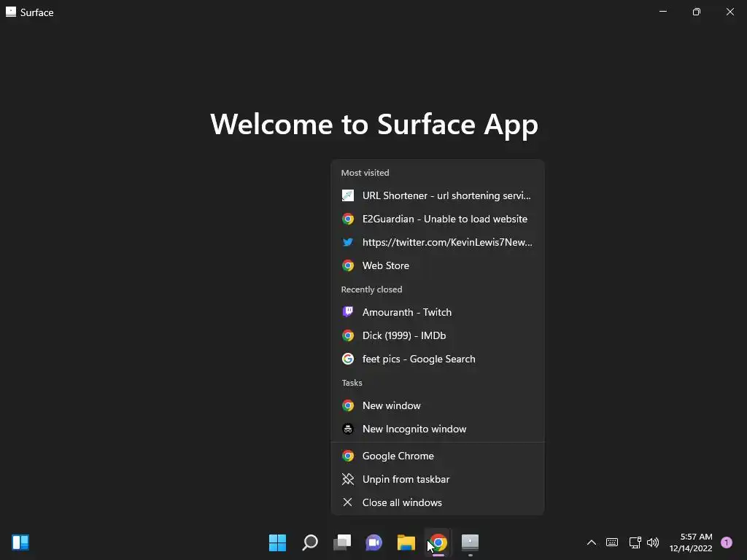Click the Most visited section label
Viewport: 747px width, 560px height.
pyautogui.click(x=365, y=173)
